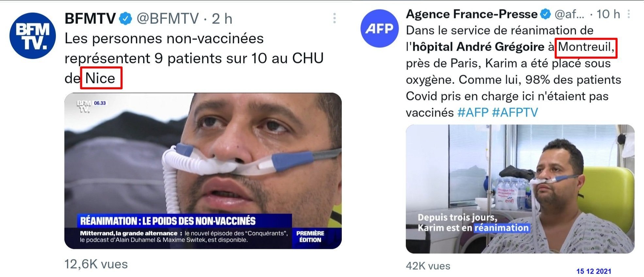Click the 12,6K vues view count
The image size is (644, 277).
coord(96,264)
